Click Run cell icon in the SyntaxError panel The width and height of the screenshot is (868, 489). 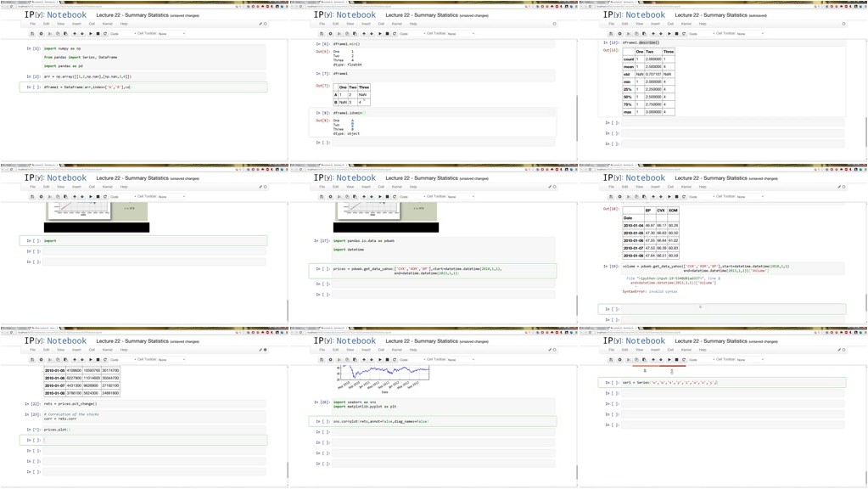tap(669, 196)
